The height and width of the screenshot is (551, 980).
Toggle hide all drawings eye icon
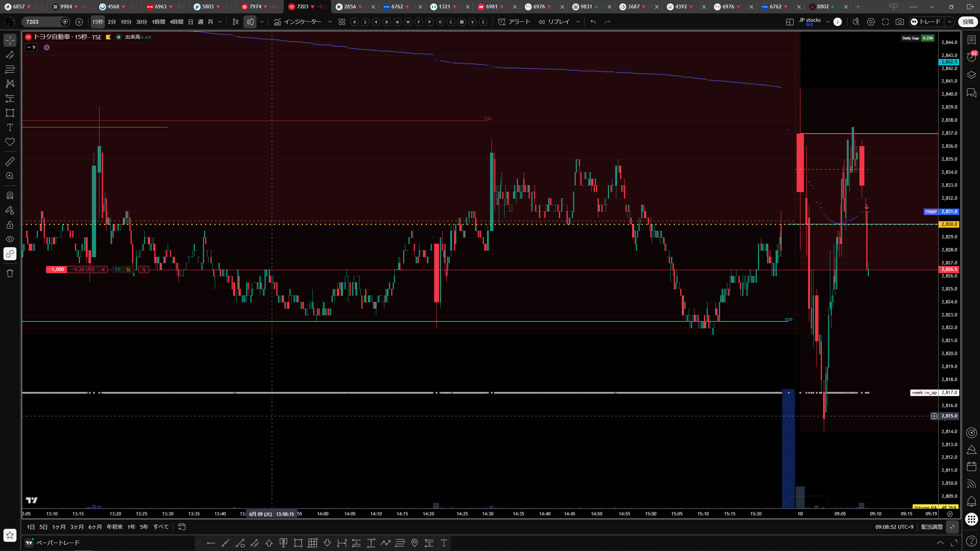pos(10,239)
